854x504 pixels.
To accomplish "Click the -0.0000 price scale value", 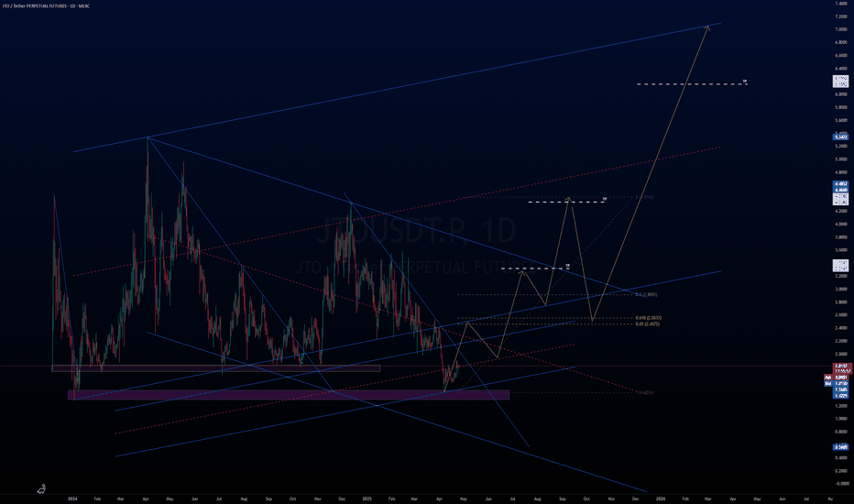I will [x=841, y=484].
